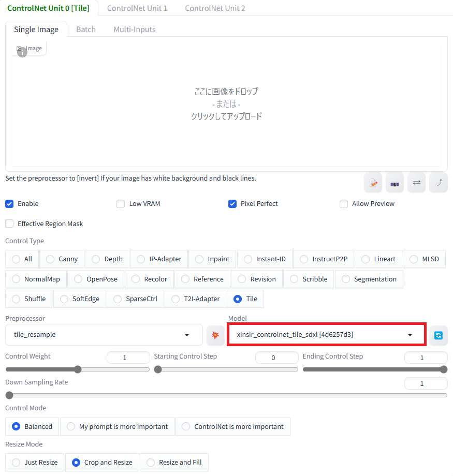This screenshot has height=476, width=453.
Task: Switch to ControlNet Unit 1 tab
Action: pos(137,8)
